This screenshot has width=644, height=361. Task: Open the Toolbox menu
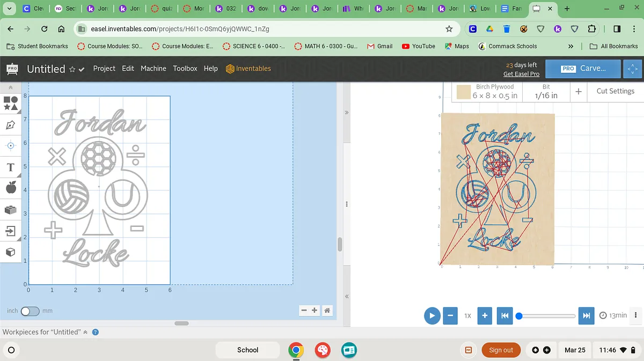(x=185, y=69)
